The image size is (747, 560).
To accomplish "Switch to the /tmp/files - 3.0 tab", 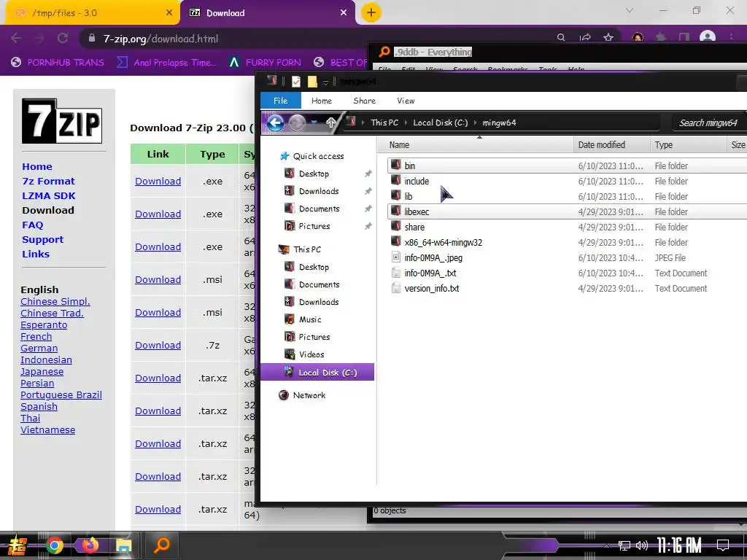I will tap(92, 13).
